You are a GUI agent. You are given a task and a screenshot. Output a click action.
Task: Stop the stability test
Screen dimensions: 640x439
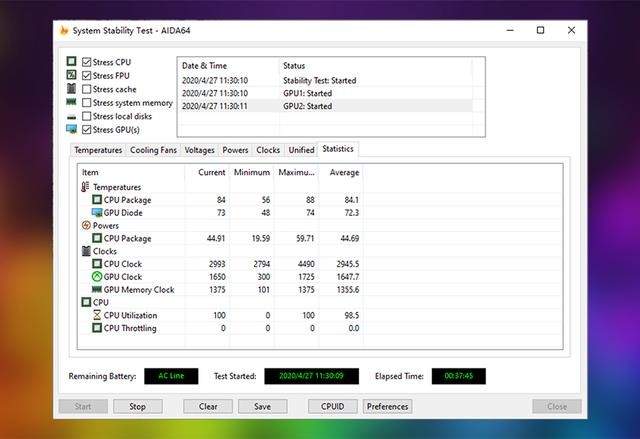tap(138, 406)
